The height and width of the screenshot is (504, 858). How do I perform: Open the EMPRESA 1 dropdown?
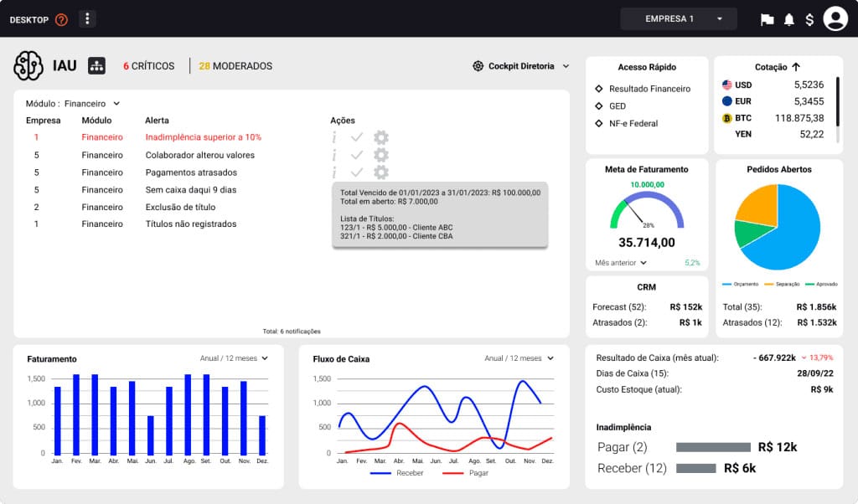click(x=678, y=18)
